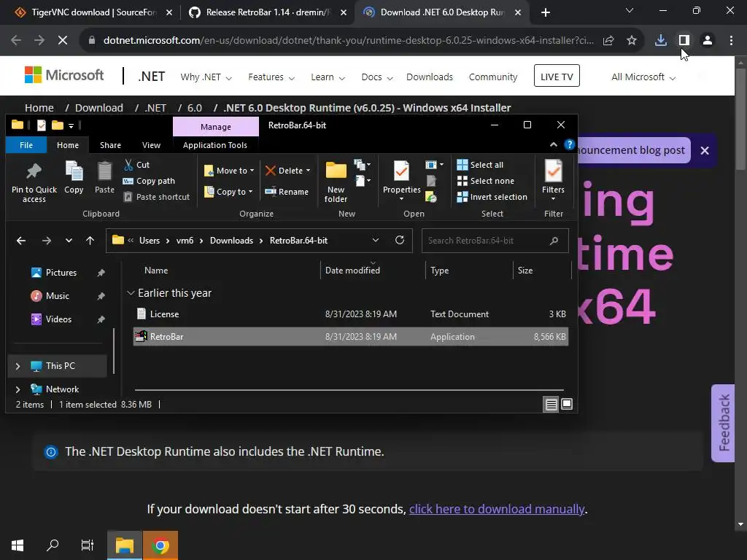The height and width of the screenshot is (560, 747).
Task: Open Chrome side panel icon
Action: tap(684, 41)
